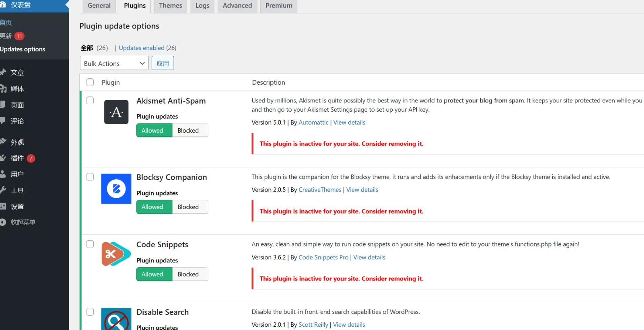Switch to the General tab
The height and width of the screenshot is (330, 644).
99,6
